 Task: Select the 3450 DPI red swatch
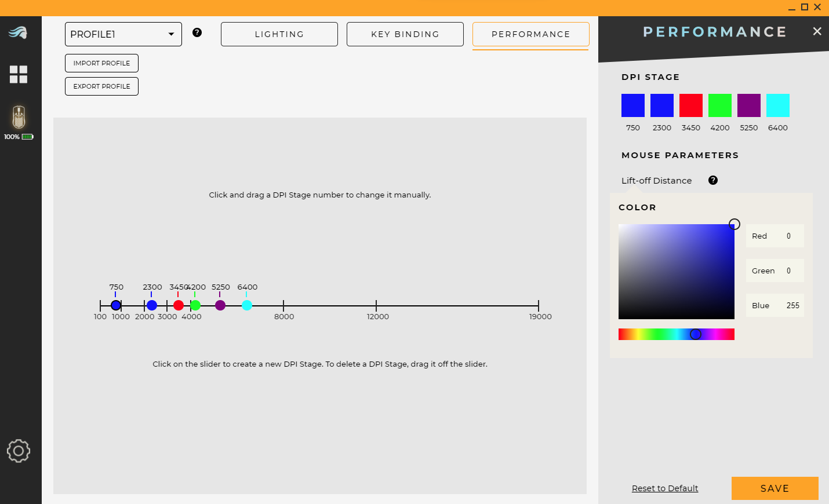(691, 105)
